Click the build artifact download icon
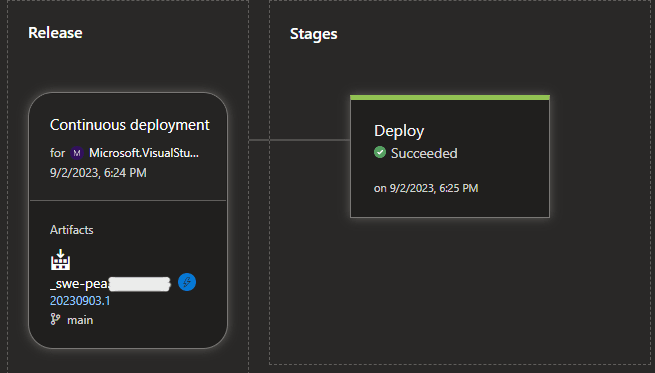 (x=61, y=259)
